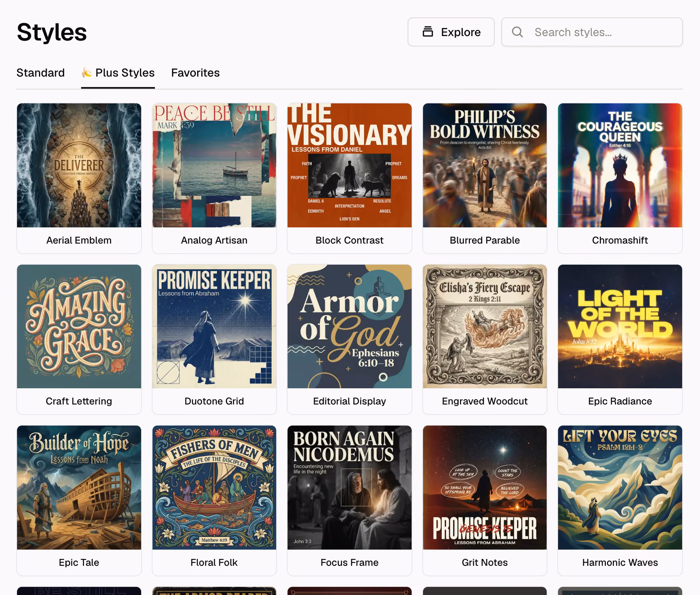Screen dimensions: 700x595
Task: Click the search magnifier icon
Action: [517, 32]
